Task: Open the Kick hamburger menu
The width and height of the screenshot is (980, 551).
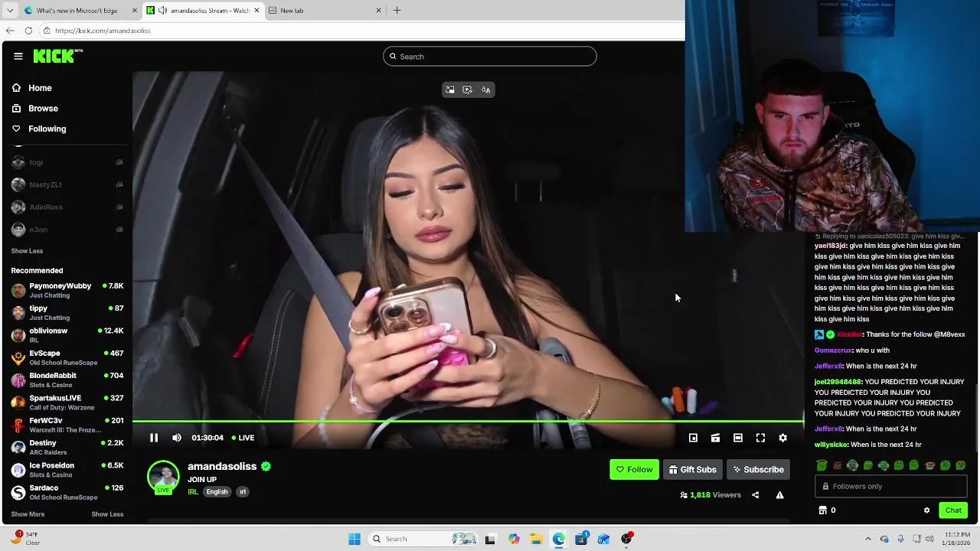Action: [18, 56]
